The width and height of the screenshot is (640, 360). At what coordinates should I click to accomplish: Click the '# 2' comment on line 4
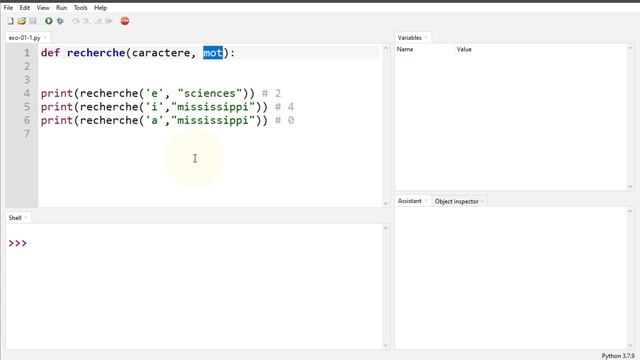[271, 93]
